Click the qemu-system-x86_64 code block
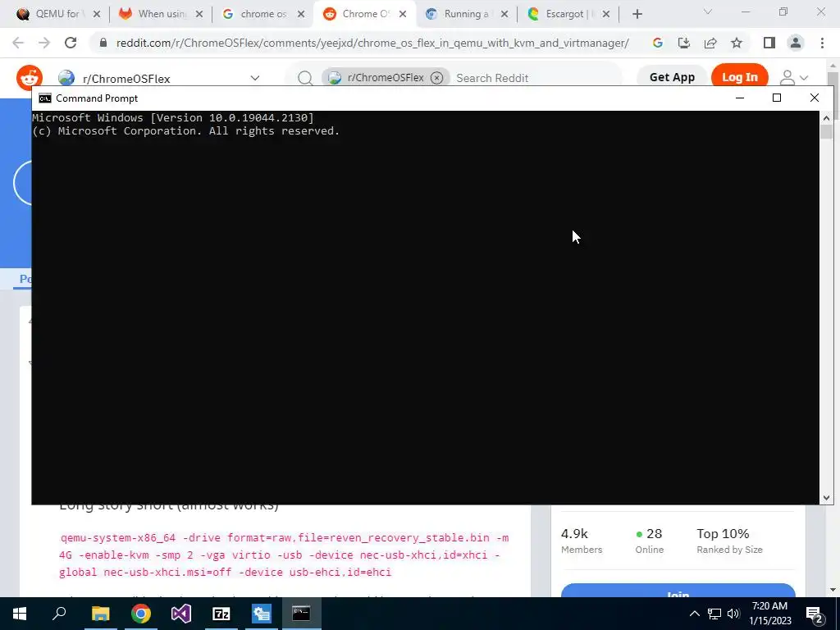Image resolution: width=840 pixels, height=630 pixels. (284, 555)
